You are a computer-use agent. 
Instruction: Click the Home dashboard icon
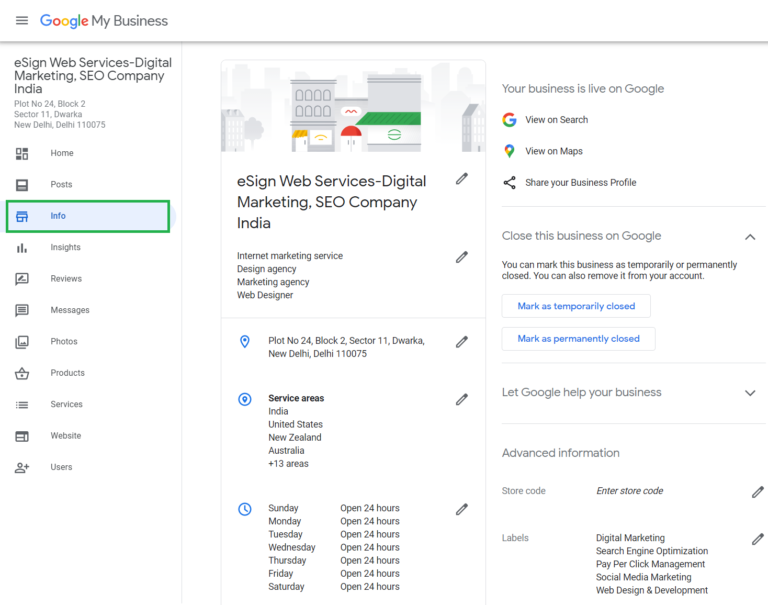(x=22, y=153)
